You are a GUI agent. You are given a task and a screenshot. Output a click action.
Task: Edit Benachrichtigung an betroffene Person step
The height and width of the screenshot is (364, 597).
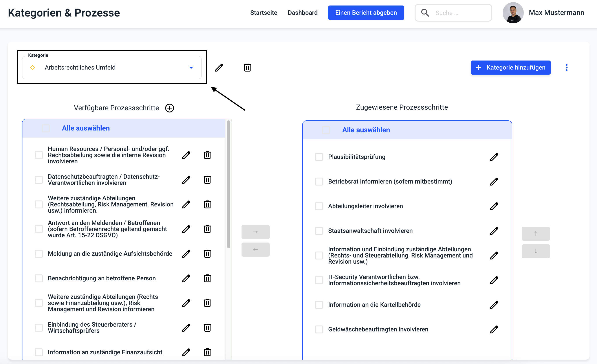[x=186, y=278]
